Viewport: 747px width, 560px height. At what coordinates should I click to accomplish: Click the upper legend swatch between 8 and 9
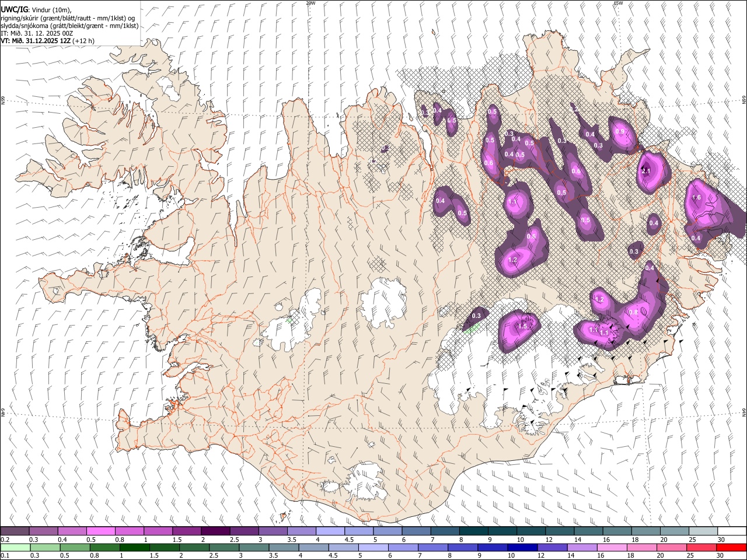click(474, 531)
